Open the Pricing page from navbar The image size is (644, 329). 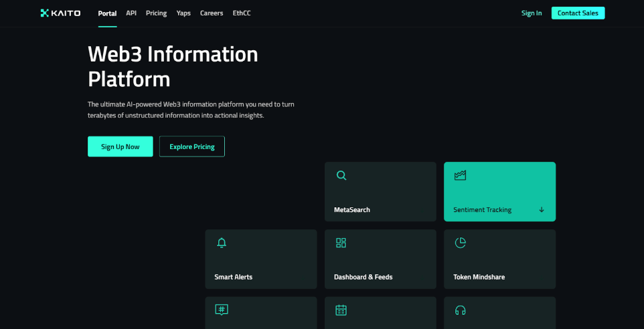tap(156, 13)
